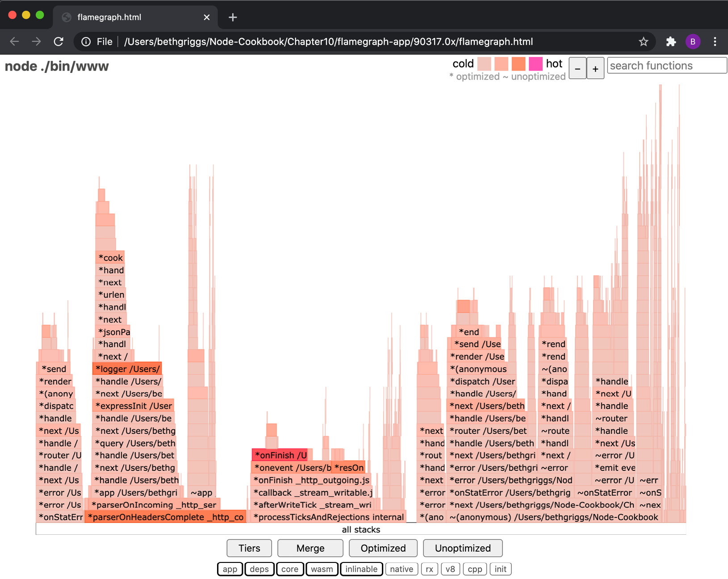Bookmark this page with the star icon
728x579 pixels.
point(644,42)
